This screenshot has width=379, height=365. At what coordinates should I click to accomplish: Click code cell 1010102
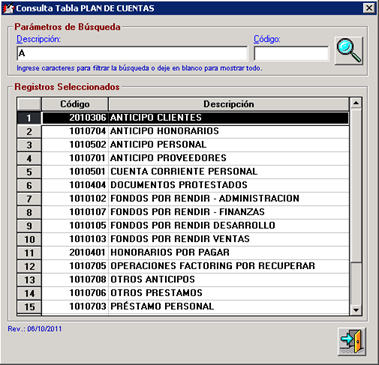pos(75,199)
